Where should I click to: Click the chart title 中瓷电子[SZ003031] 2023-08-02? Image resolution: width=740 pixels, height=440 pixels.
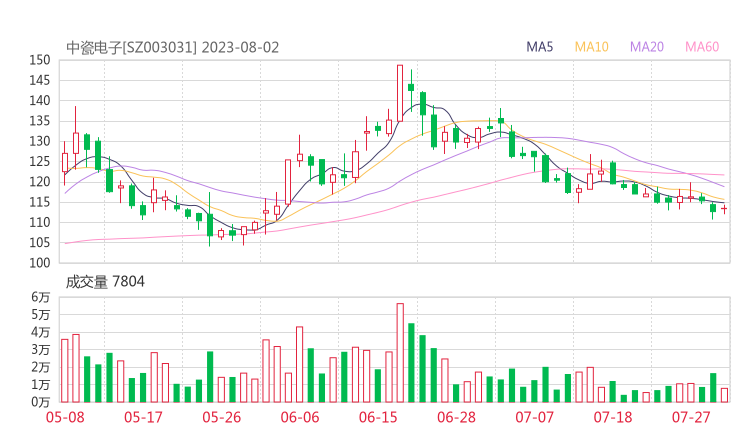172,48
